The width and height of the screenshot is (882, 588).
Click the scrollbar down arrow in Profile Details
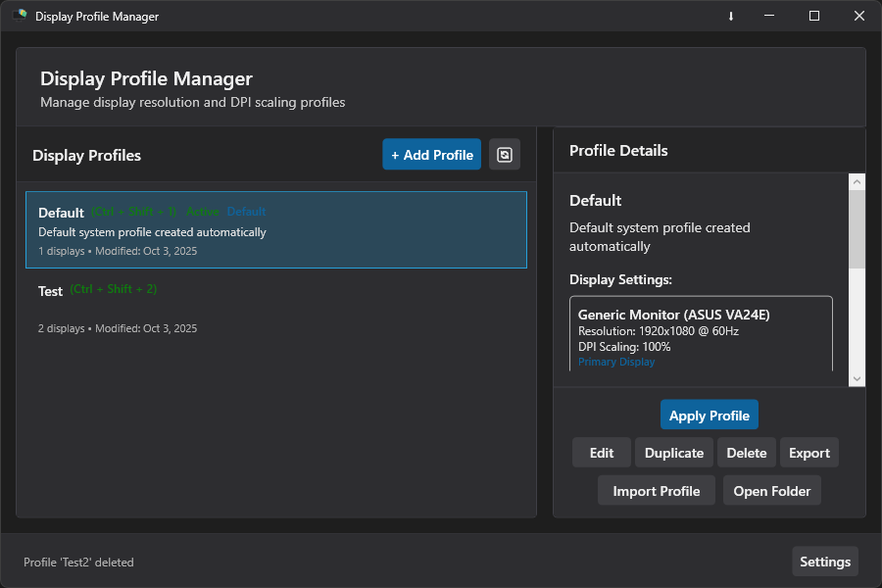(x=857, y=378)
